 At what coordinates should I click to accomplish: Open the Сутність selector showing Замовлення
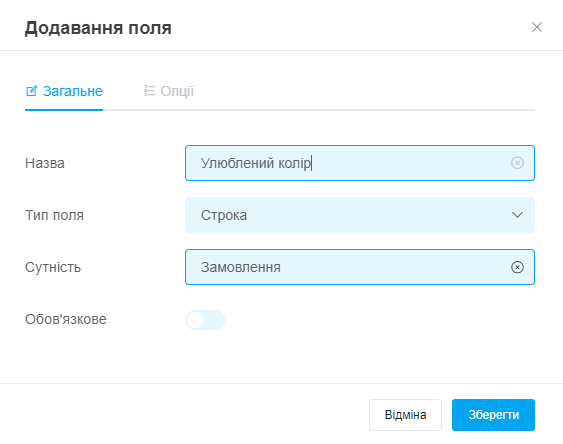click(360, 267)
